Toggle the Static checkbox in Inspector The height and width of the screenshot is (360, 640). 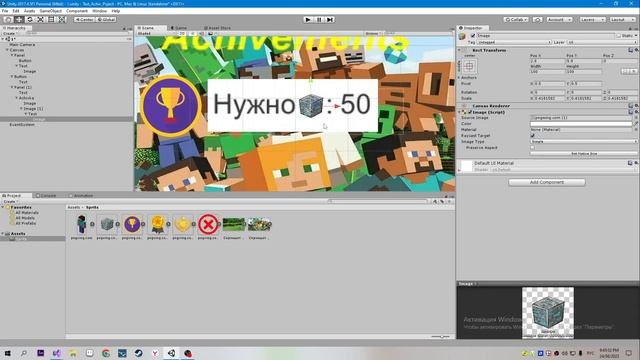[618, 36]
